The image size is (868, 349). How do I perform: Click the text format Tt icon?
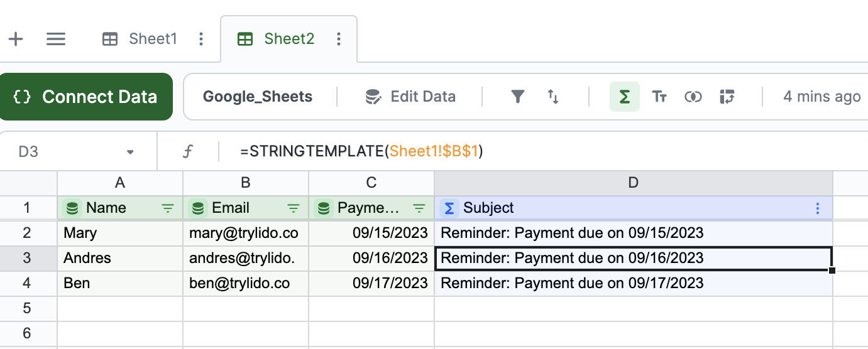click(659, 97)
